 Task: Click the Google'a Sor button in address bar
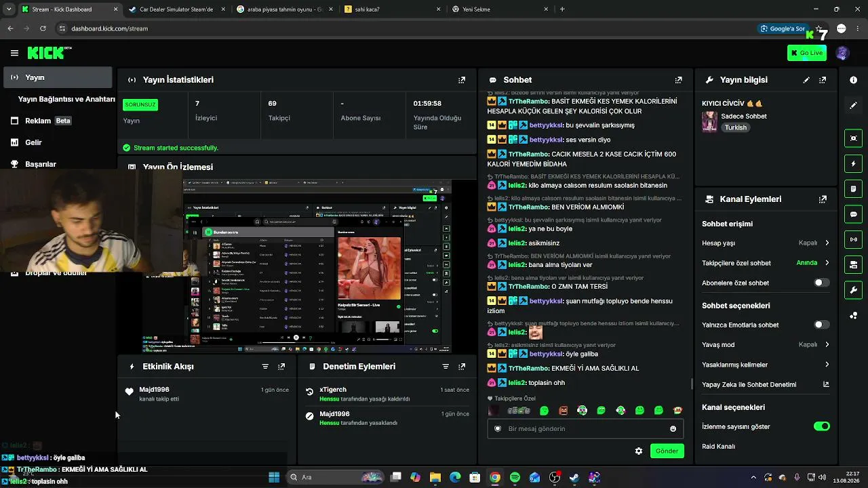(x=783, y=28)
